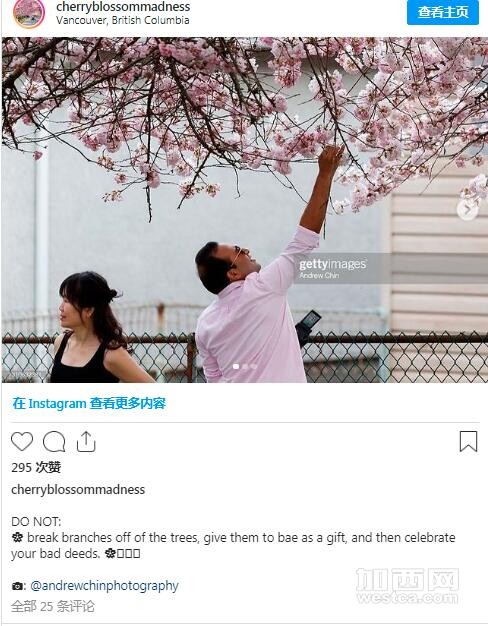Click cherryblossommadness name in the caption

click(78, 489)
